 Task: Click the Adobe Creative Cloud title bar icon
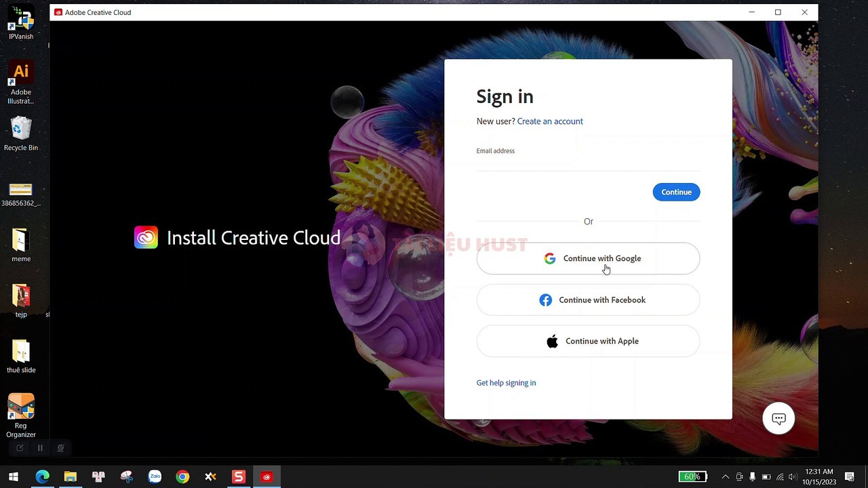(x=58, y=12)
